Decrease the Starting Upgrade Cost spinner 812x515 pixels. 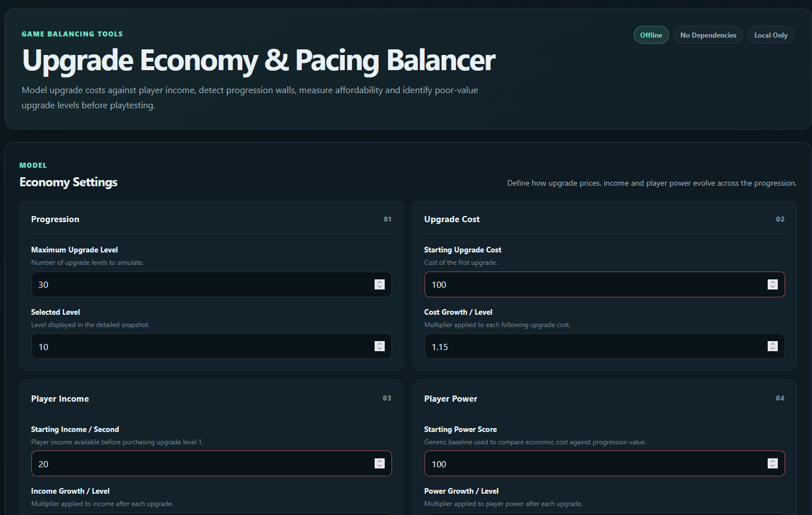pyautogui.click(x=773, y=287)
